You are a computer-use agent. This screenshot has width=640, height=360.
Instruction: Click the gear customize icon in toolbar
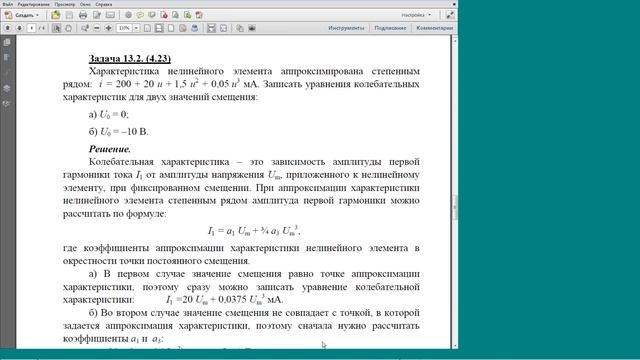[128, 15]
